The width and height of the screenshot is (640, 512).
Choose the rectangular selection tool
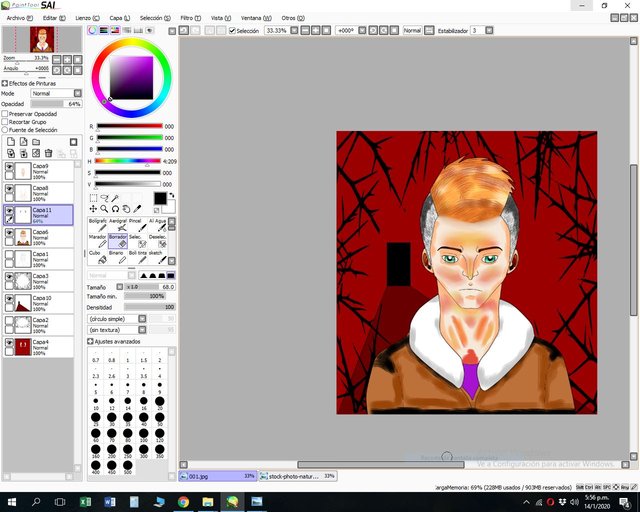click(x=93, y=198)
